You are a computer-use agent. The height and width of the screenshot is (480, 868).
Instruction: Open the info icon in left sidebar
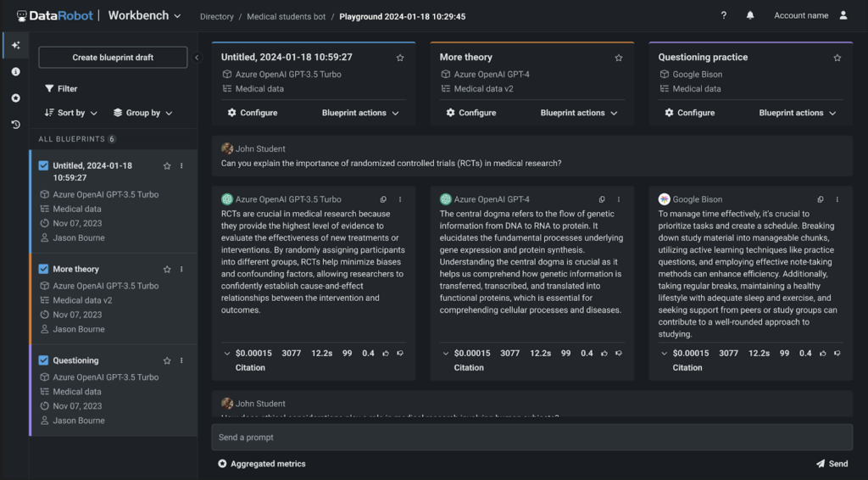point(15,71)
